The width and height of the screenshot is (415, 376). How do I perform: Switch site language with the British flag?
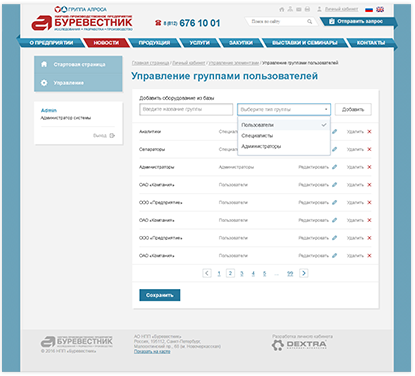(380, 9)
